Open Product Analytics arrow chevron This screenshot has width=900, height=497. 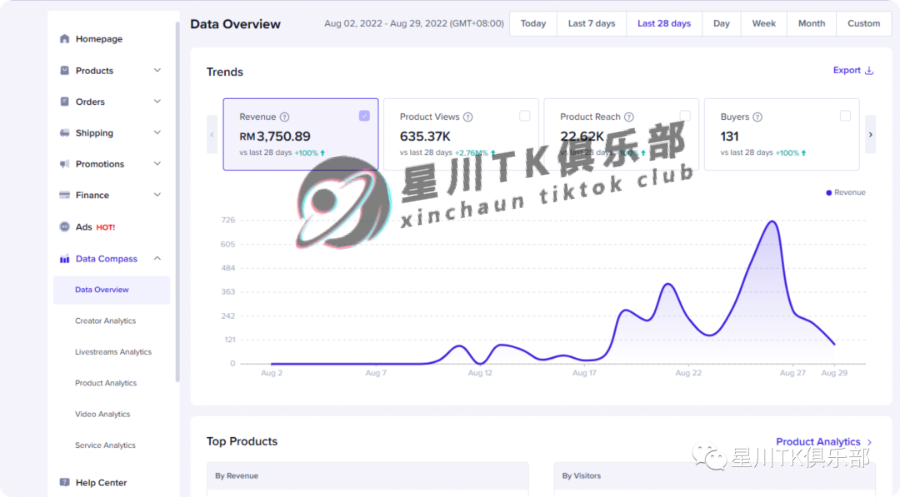[870, 442]
